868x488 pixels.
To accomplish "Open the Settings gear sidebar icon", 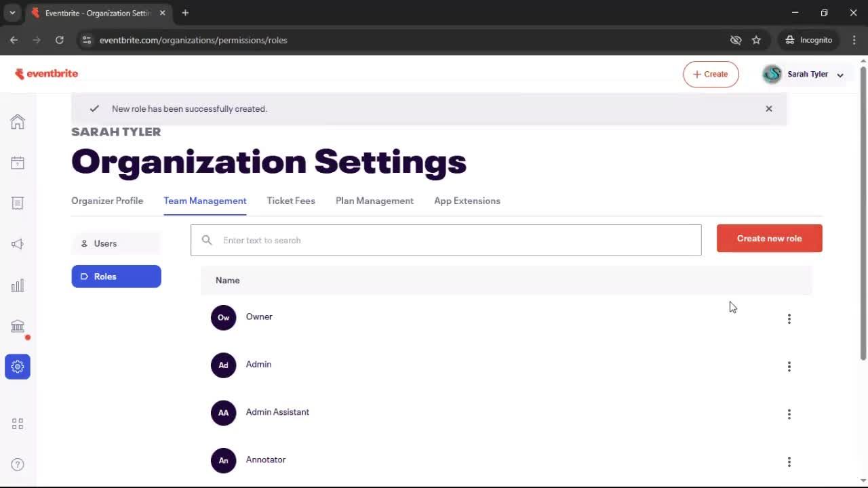I will pyautogui.click(x=18, y=367).
